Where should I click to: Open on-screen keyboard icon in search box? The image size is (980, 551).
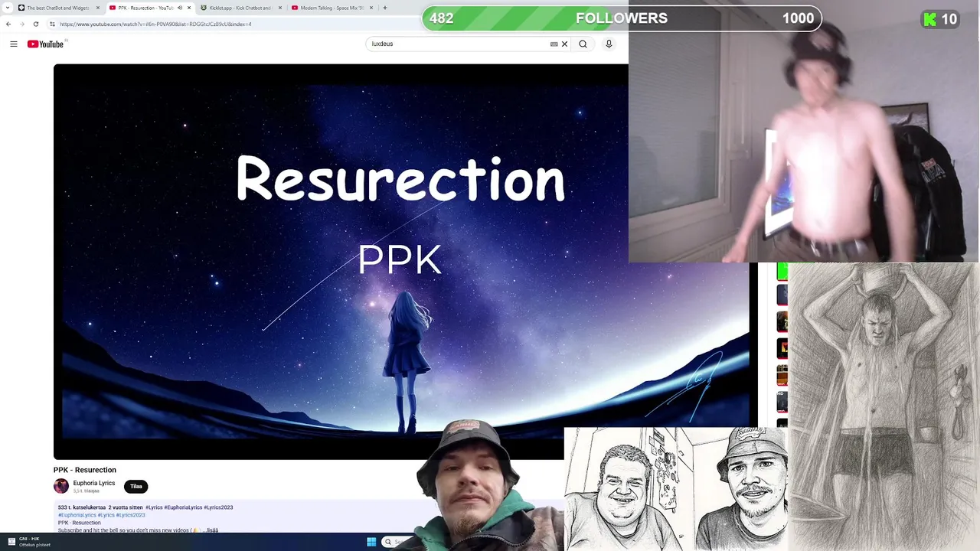(x=554, y=44)
